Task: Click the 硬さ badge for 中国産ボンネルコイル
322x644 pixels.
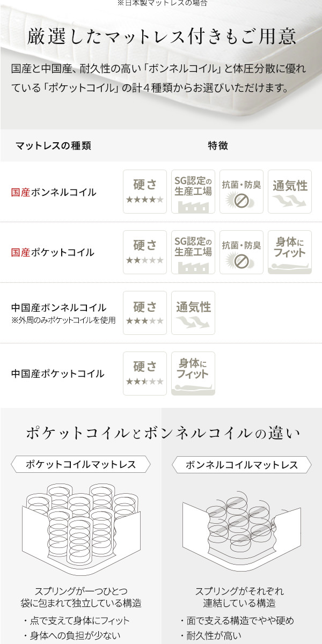Action: click(x=145, y=313)
